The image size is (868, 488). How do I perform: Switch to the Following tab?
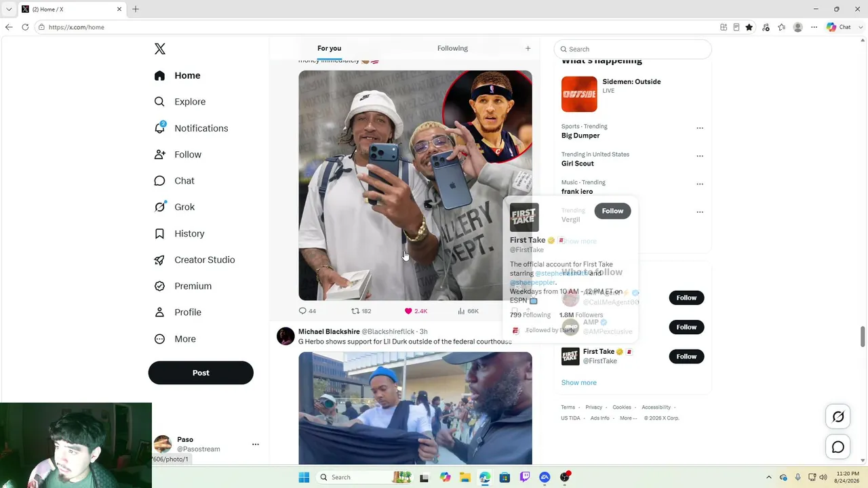click(452, 48)
